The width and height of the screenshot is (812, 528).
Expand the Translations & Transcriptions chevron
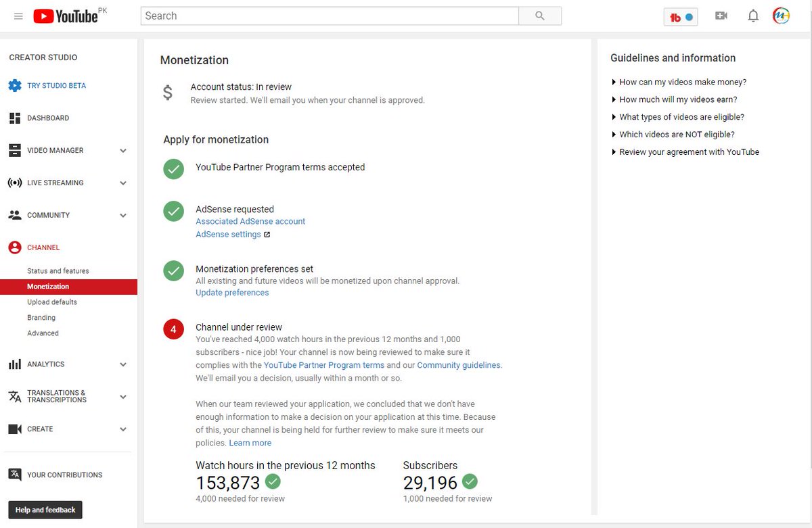click(123, 397)
